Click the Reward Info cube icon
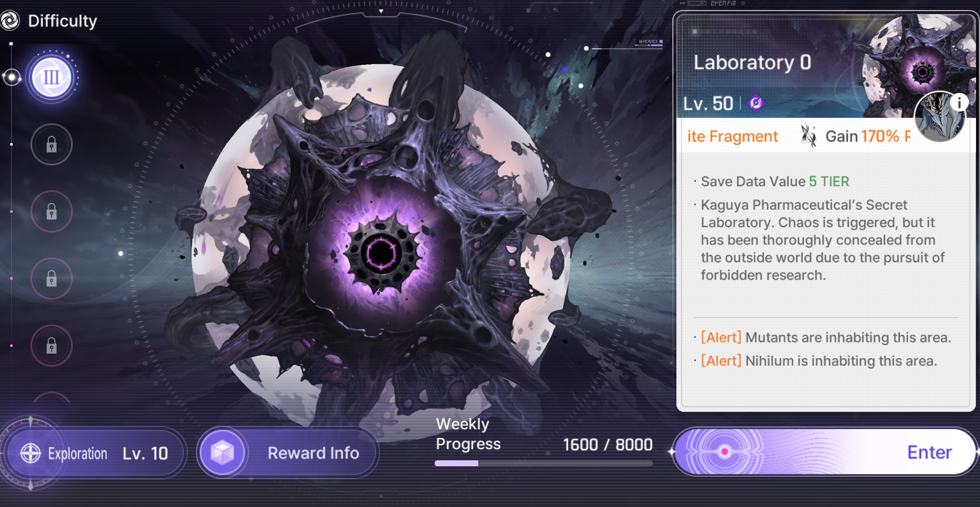Image resolution: width=980 pixels, height=507 pixels. [222, 452]
